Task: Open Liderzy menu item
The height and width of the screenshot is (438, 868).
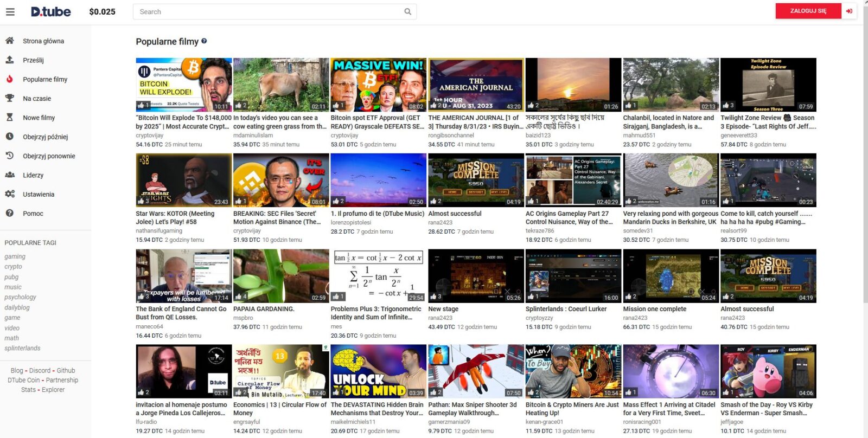Action: tap(33, 175)
